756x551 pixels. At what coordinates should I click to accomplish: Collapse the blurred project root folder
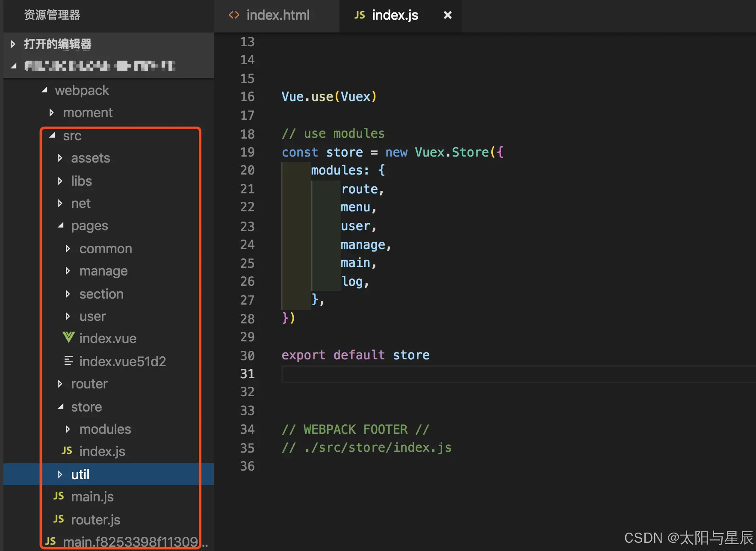pyautogui.click(x=14, y=66)
